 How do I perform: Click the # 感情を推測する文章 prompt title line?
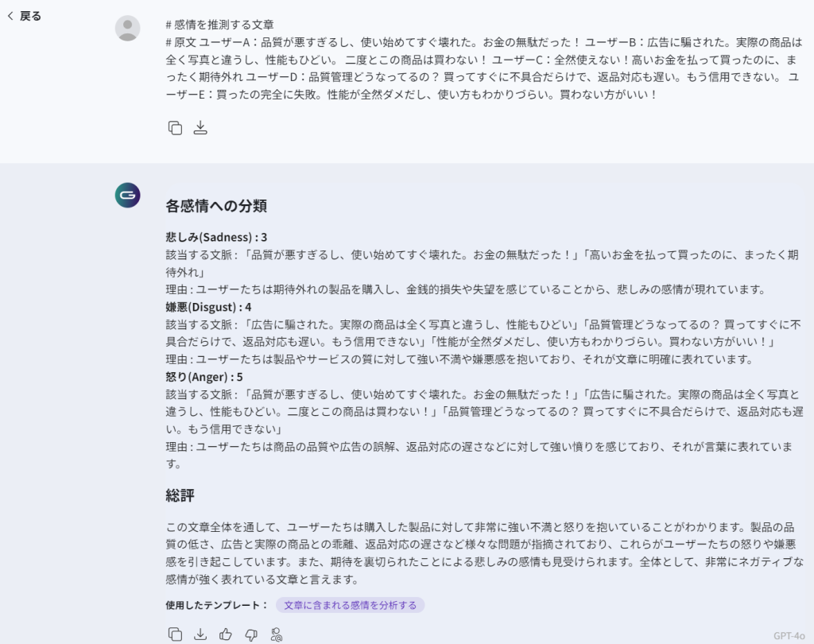click(219, 25)
